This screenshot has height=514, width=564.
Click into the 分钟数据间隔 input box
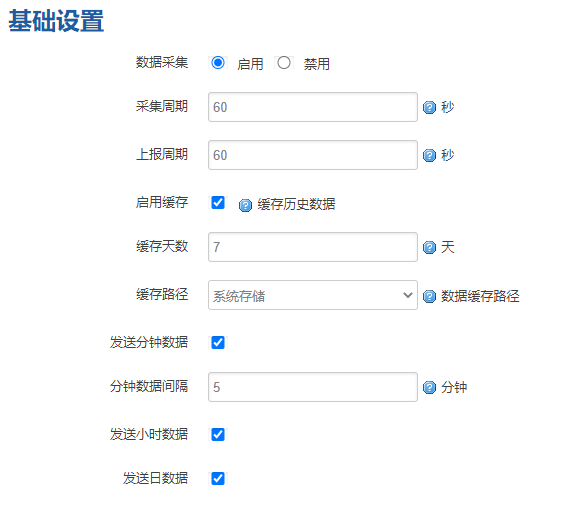(313, 387)
